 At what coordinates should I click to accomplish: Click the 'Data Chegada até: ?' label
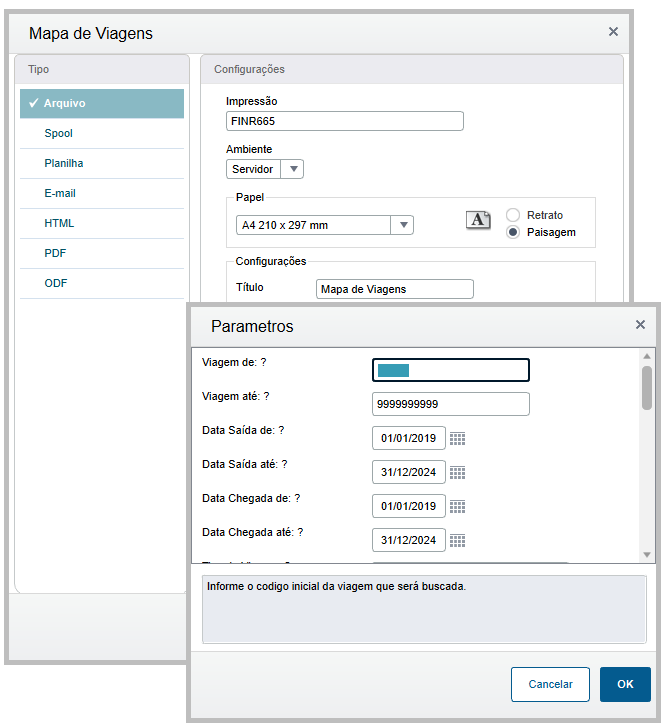(253, 533)
